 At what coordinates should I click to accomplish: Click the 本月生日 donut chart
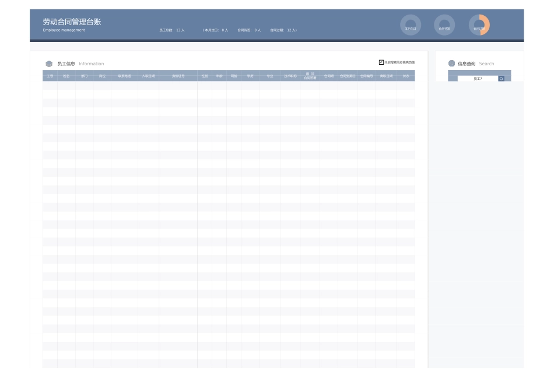pos(411,25)
